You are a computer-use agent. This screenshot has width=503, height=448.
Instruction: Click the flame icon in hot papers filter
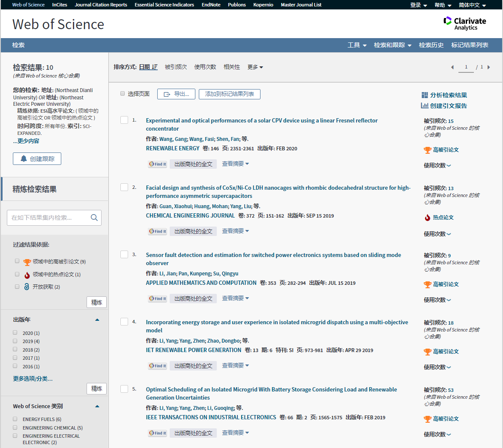pos(27,275)
